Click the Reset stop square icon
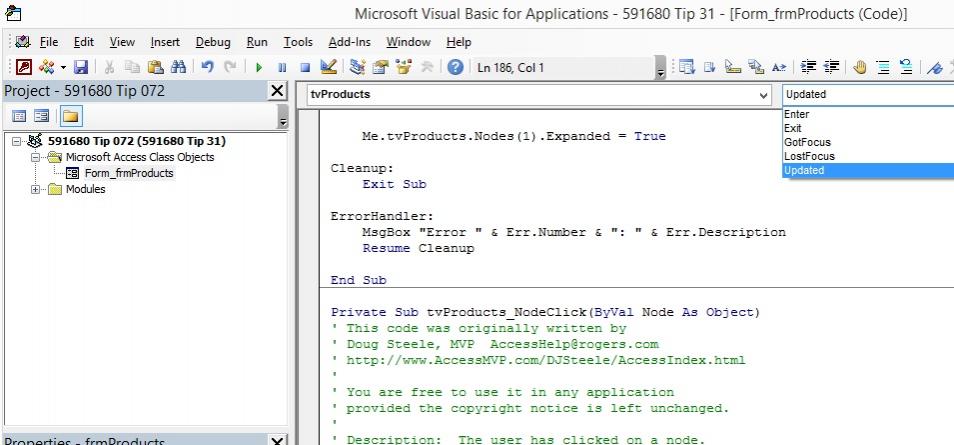954x445 pixels. click(x=305, y=67)
